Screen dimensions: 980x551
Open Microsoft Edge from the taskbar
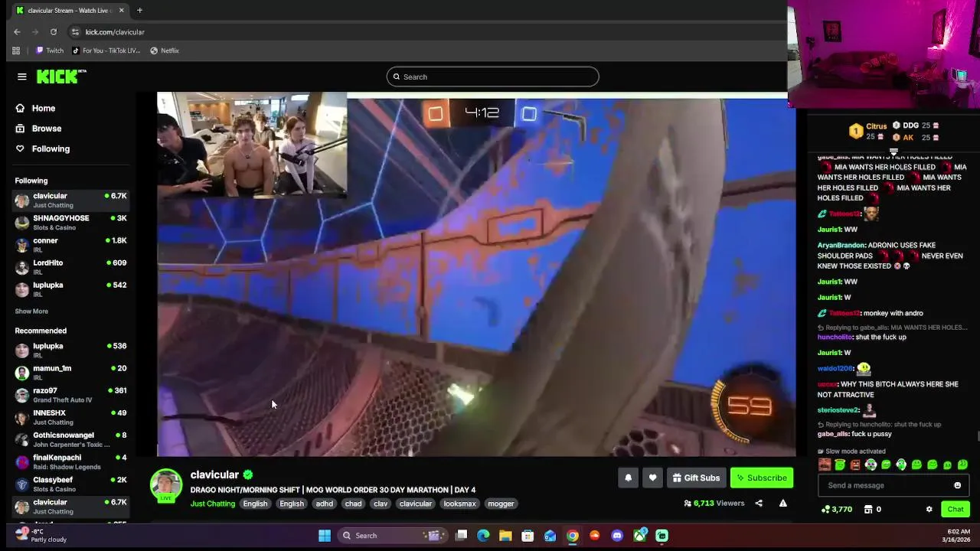(x=483, y=536)
